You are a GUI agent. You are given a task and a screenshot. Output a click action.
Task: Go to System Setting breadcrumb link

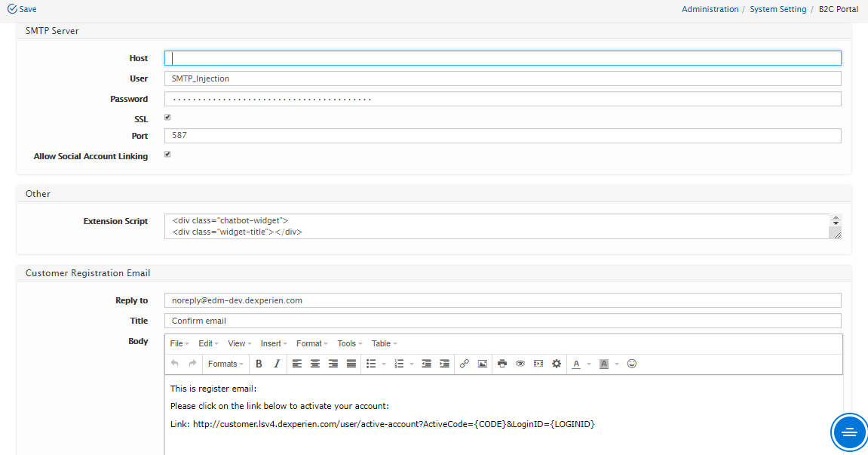(x=778, y=9)
